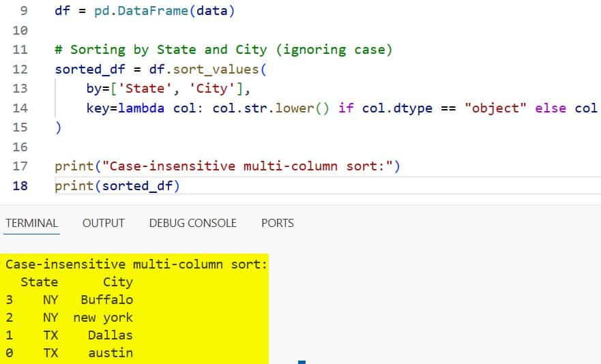Click the 'City' string in the by list
The width and height of the screenshot is (601, 364).
click(212, 89)
